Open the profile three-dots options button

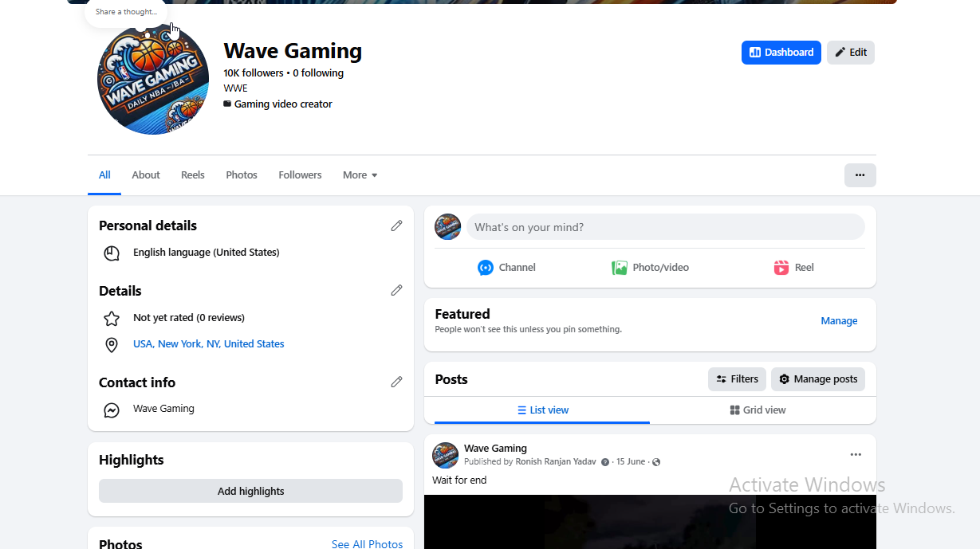click(x=860, y=175)
